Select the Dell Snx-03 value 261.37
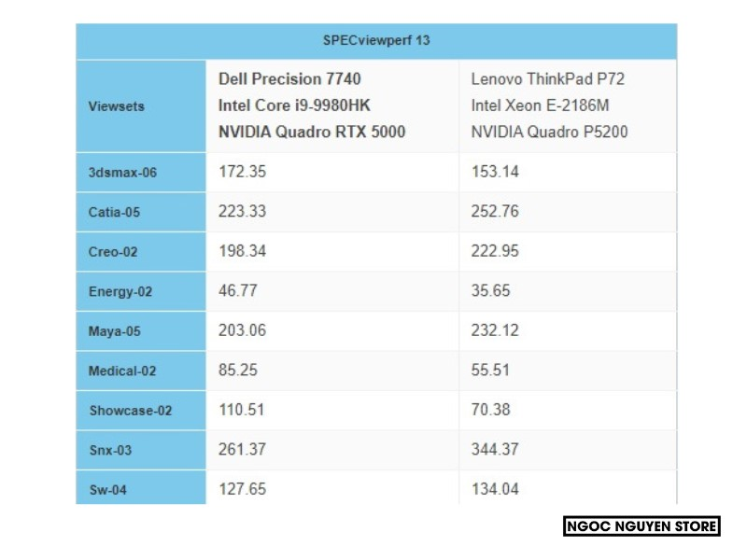 pyautogui.click(x=242, y=450)
